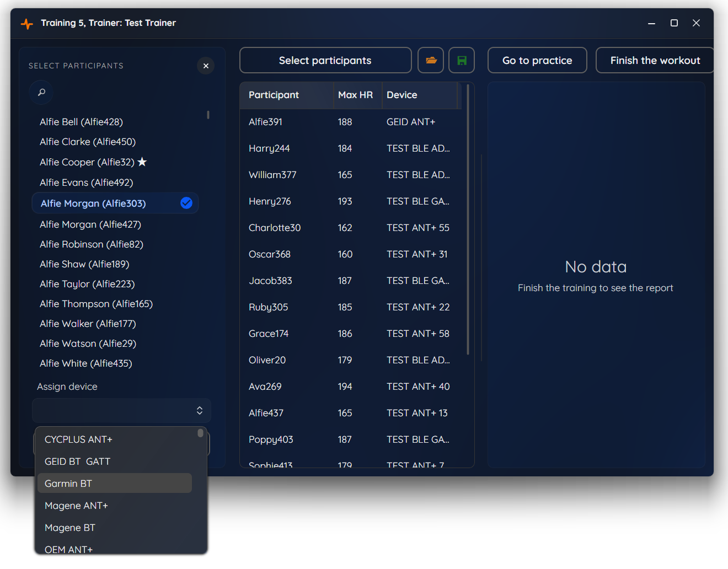This screenshot has width=728, height=569.
Task: Click the Select participants button
Action: [325, 60]
